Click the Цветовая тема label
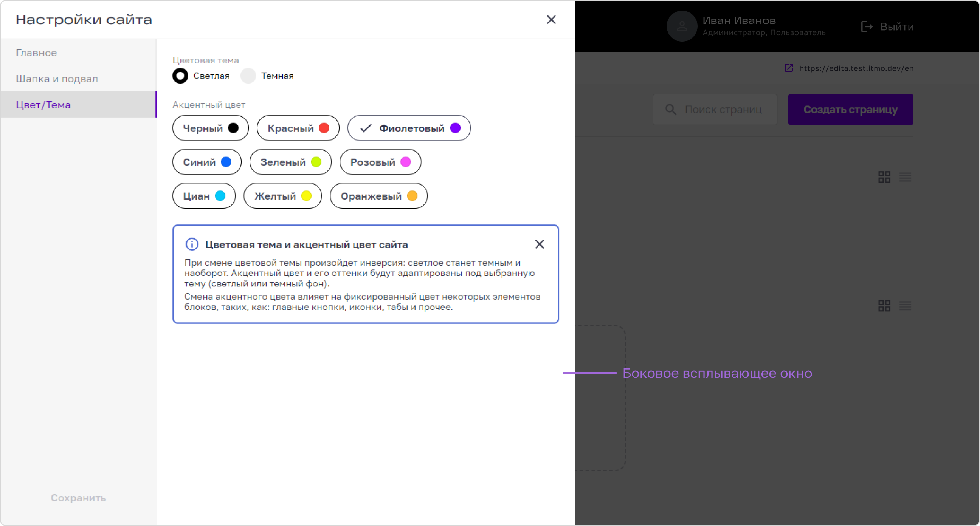The height and width of the screenshot is (526, 980). point(205,60)
